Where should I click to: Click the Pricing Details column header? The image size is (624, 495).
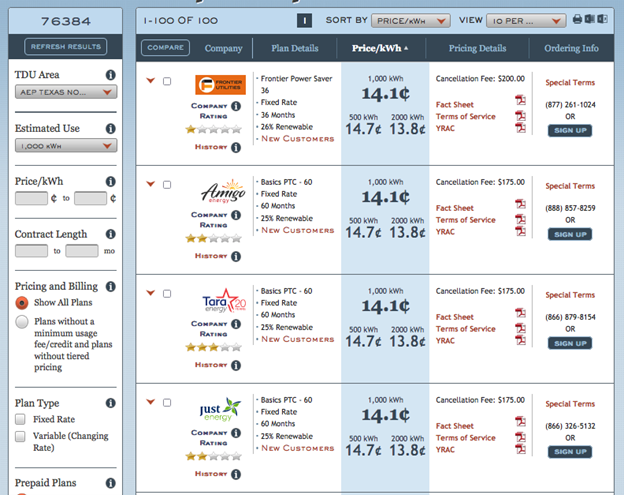[478, 48]
